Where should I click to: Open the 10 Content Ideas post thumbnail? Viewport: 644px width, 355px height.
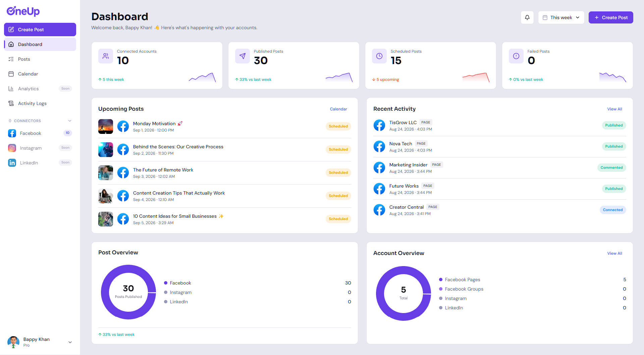click(106, 219)
